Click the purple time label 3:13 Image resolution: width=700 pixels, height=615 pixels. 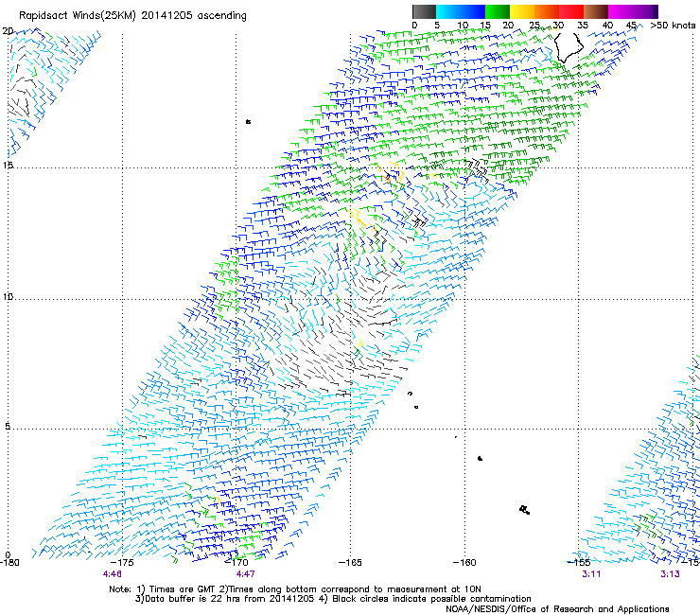(x=670, y=574)
